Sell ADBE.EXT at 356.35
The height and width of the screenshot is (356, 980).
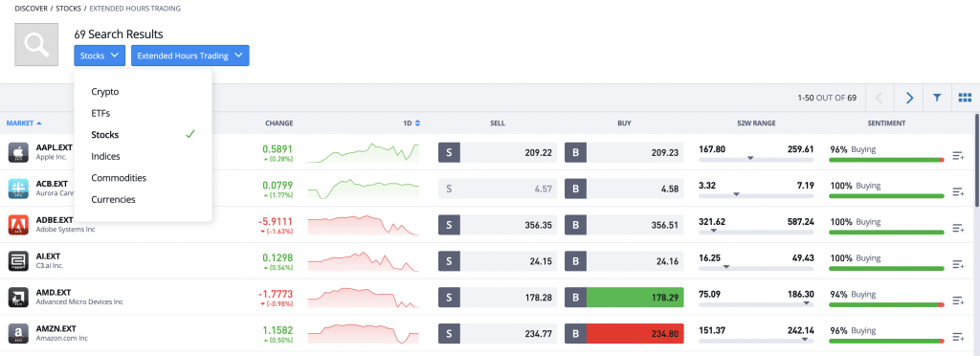pyautogui.click(x=498, y=225)
